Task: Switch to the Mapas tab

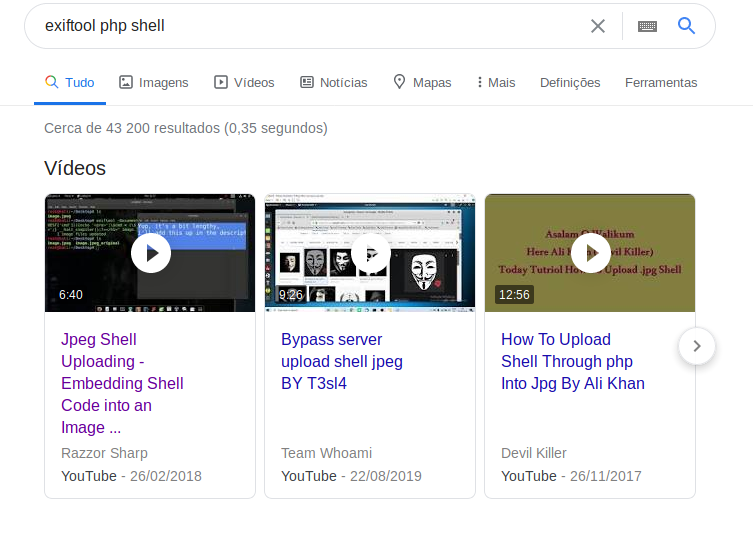Action: coord(422,83)
